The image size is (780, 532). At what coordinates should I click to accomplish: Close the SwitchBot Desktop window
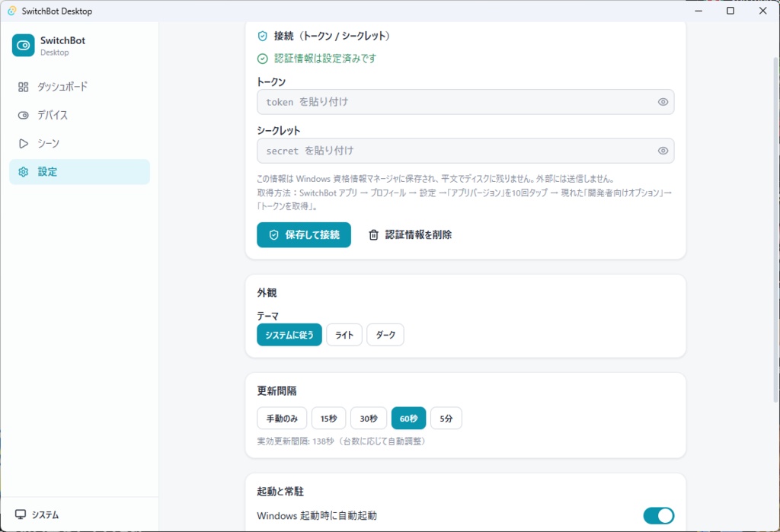click(x=762, y=11)
